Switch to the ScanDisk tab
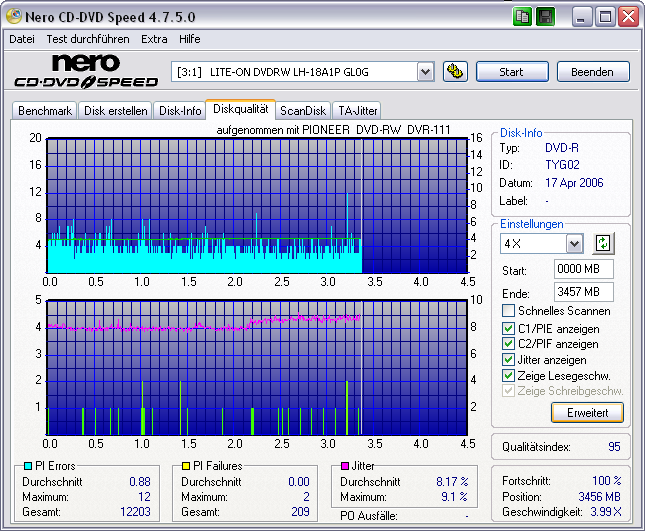The image size is (645, 531). 302,111
